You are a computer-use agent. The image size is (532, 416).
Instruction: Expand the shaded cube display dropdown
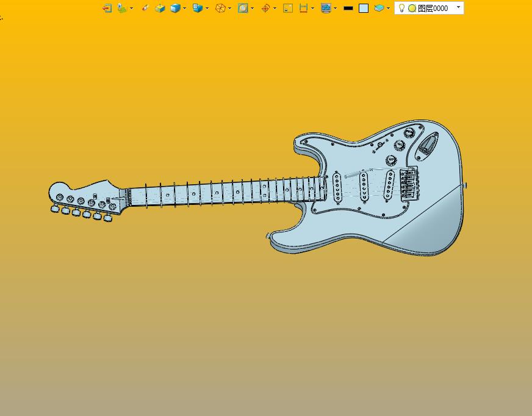pos(185,8)
